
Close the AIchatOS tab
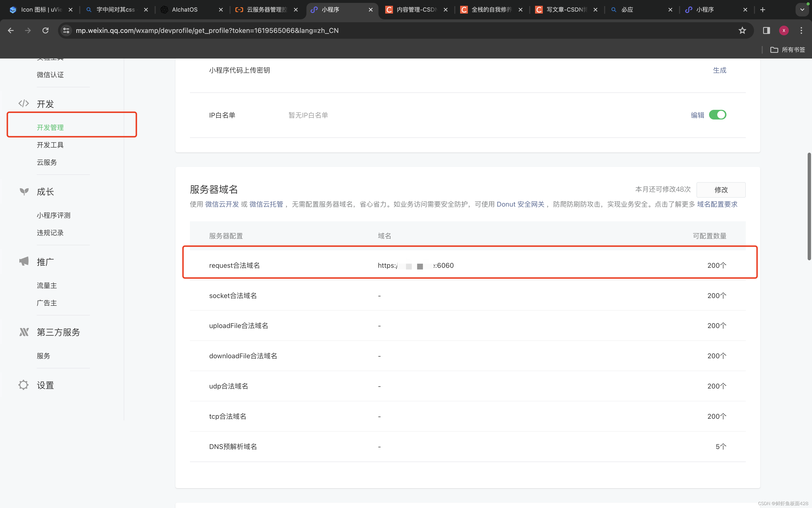coord(221,10)
